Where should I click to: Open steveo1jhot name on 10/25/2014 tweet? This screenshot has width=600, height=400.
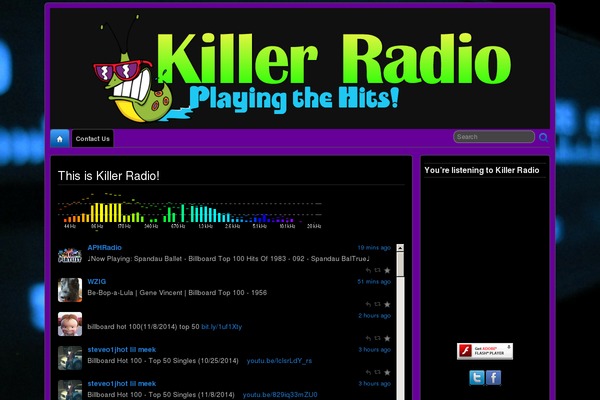tap(122, 349)
